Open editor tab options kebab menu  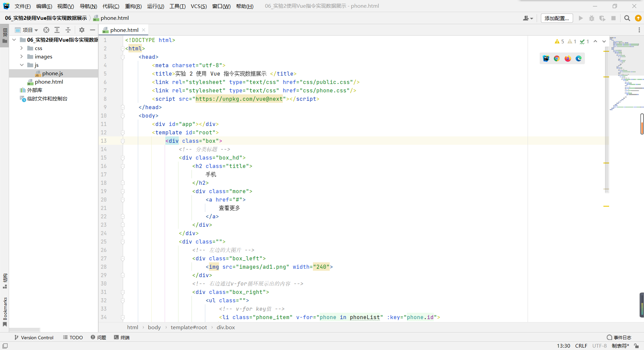point(639,30)
